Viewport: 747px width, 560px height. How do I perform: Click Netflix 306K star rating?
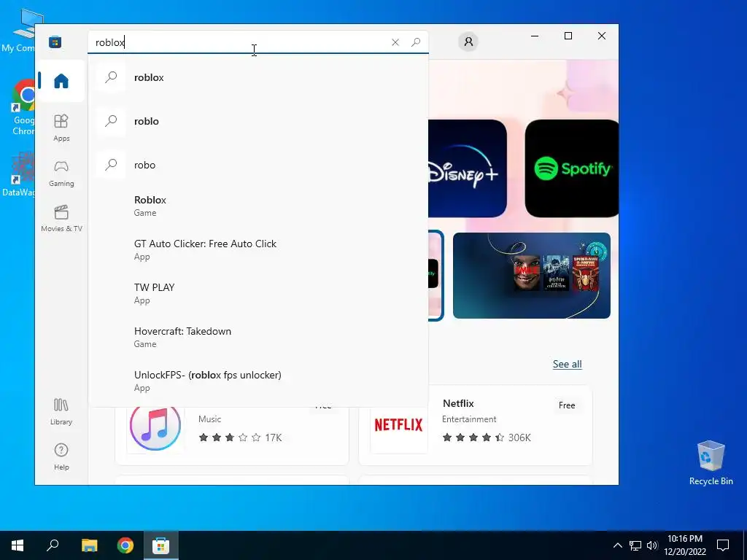coord(487,437)
